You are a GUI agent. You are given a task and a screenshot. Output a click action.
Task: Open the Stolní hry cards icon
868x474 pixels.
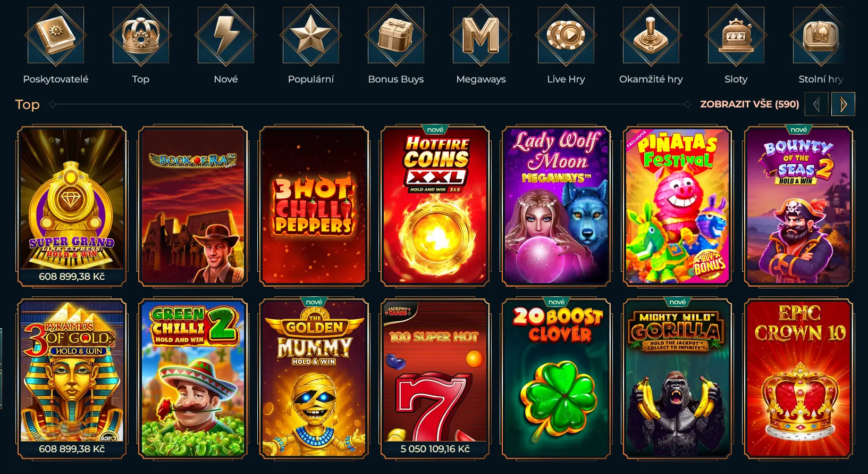point(819,35)
